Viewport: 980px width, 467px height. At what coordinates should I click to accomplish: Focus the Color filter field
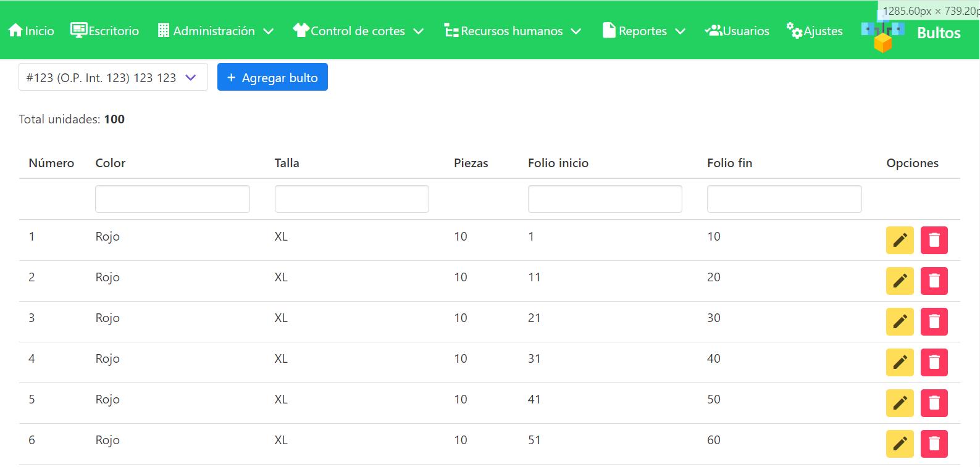(172, 199)
